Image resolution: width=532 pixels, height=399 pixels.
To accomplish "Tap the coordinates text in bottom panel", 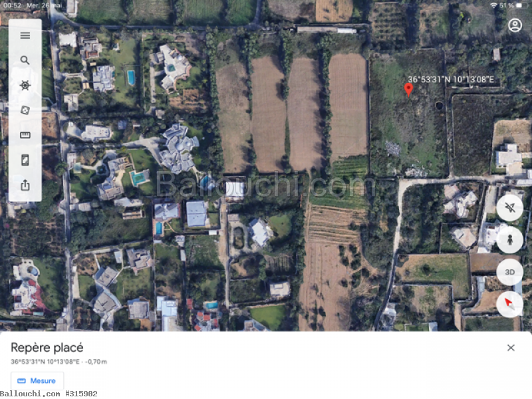I will click(59, 362).
